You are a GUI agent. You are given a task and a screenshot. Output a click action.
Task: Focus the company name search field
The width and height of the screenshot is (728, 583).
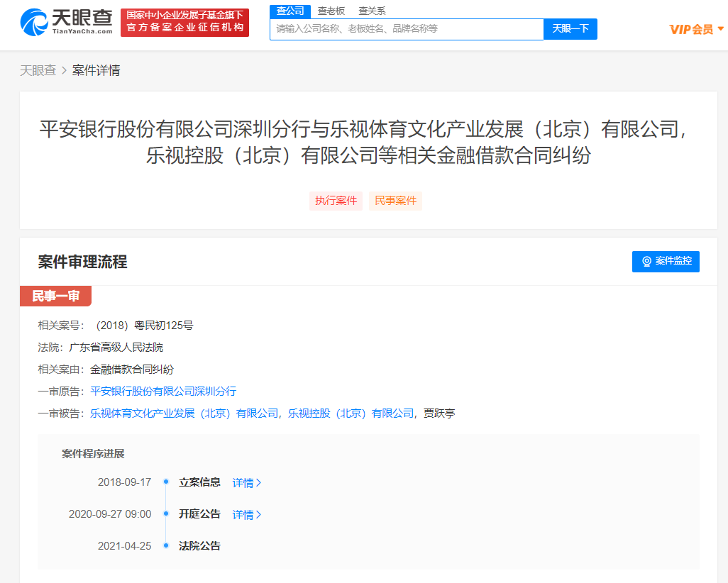tap(407, 29)
